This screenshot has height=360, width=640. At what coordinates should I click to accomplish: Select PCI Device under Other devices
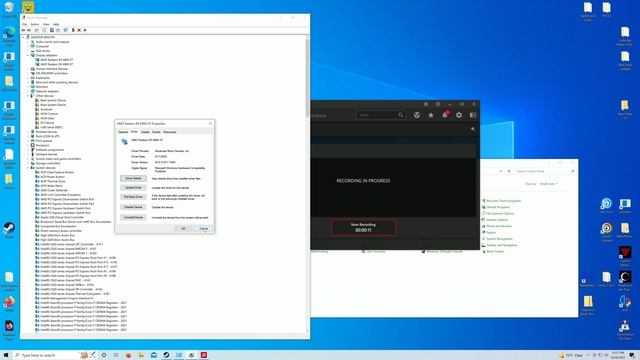click(x=47, y=122)
